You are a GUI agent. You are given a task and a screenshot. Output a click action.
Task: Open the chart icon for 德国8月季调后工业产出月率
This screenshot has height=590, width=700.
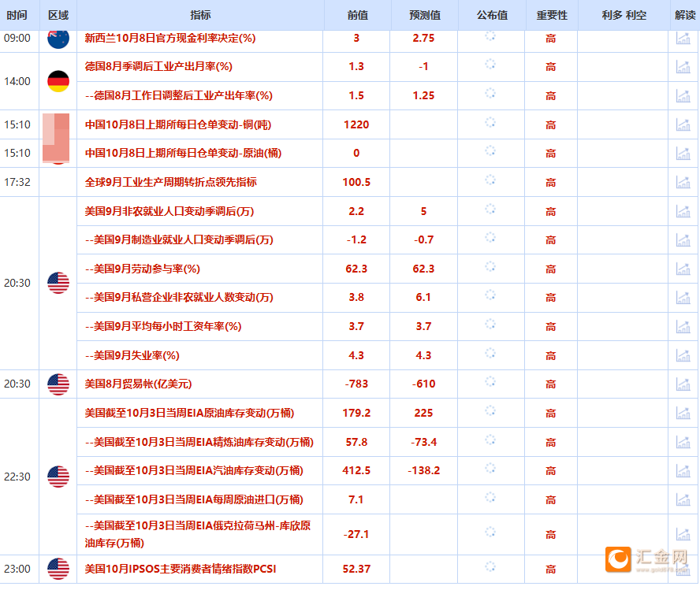(x=683, y=67)
